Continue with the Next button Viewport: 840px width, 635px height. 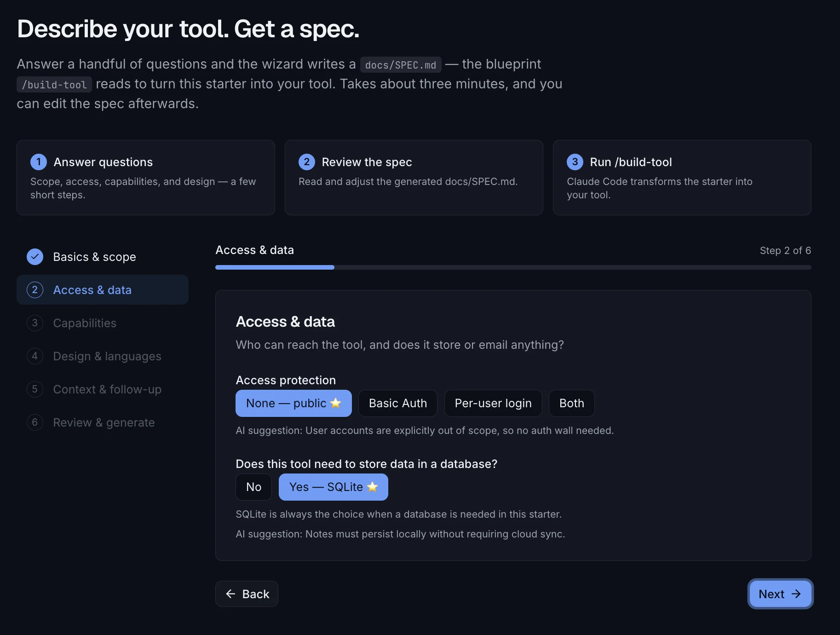780,594
